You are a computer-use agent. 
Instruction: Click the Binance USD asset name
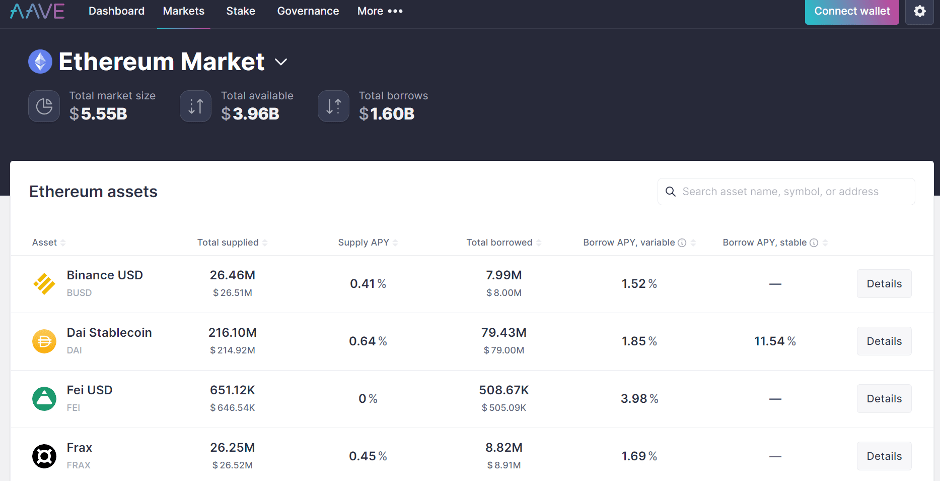pos(104,275)
